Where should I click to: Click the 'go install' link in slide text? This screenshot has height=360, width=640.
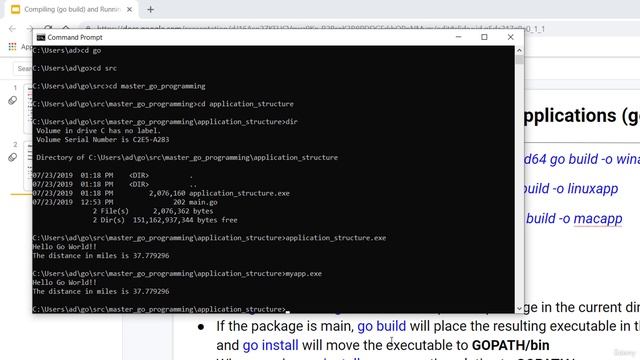click(x=270, y=345)
